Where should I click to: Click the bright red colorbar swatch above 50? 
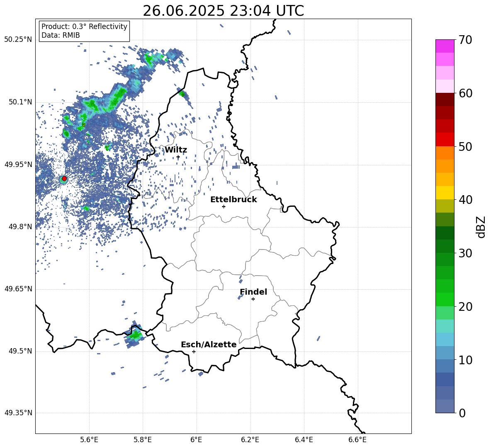tap(445, 140)
